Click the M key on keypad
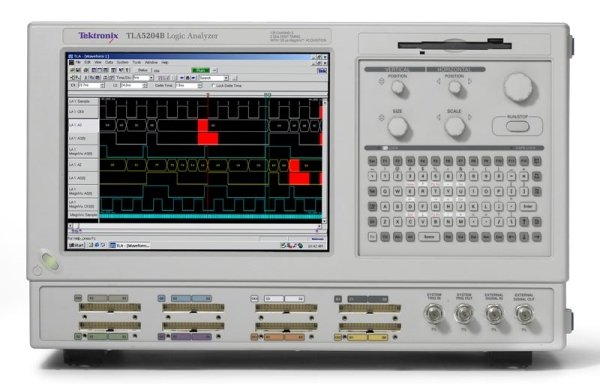The height and width of the screenshot is (390, 600). 461,222
